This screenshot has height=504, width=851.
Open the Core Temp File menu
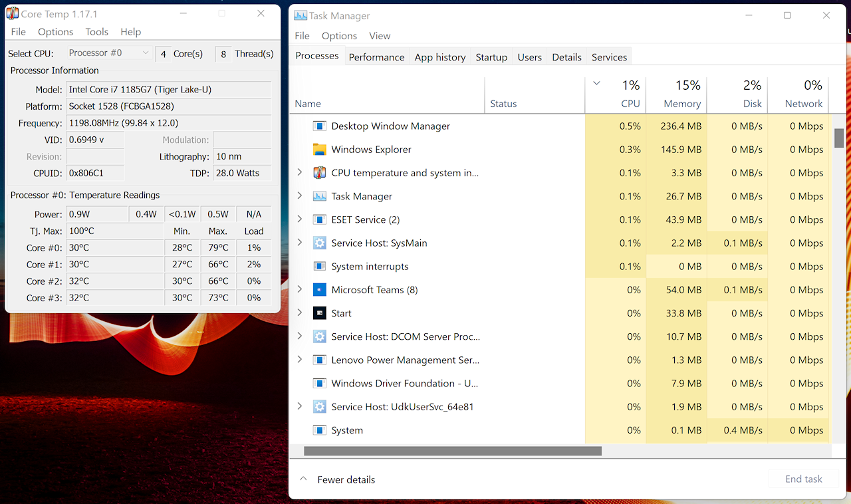(x=19, y=31)
